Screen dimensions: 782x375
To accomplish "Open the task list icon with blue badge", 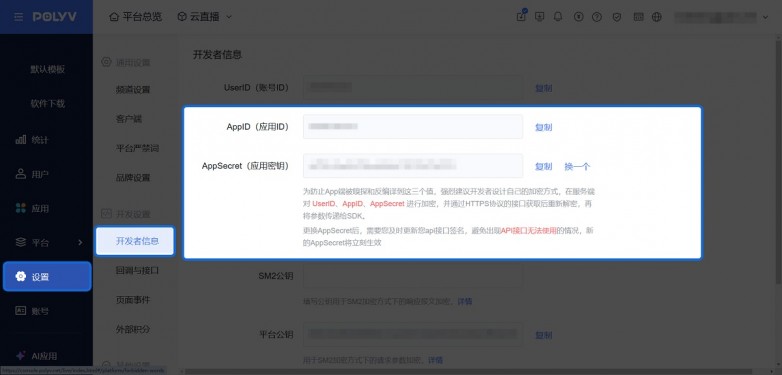I will point(521,16).
